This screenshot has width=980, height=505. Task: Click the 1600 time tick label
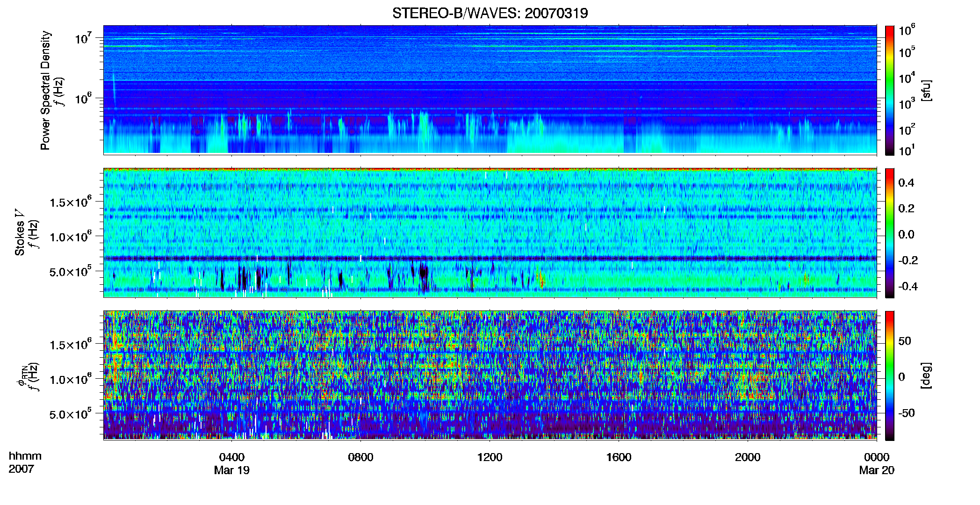click(619, 457)
